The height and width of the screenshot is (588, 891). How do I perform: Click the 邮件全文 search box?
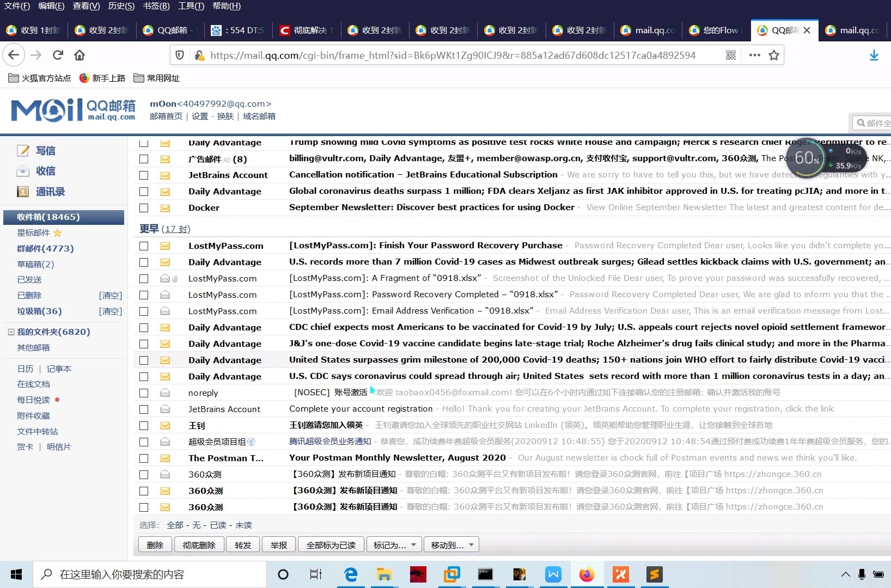click(871, 123)
